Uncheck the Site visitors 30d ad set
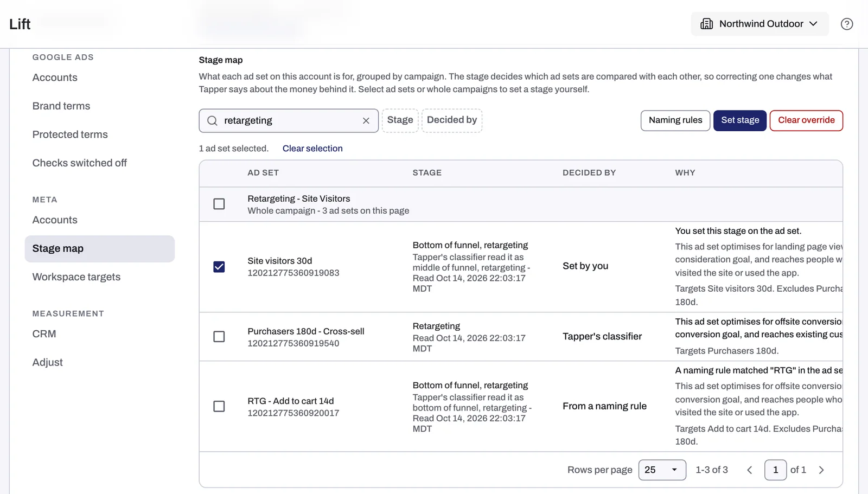868x494 pixels. [219, 267]
